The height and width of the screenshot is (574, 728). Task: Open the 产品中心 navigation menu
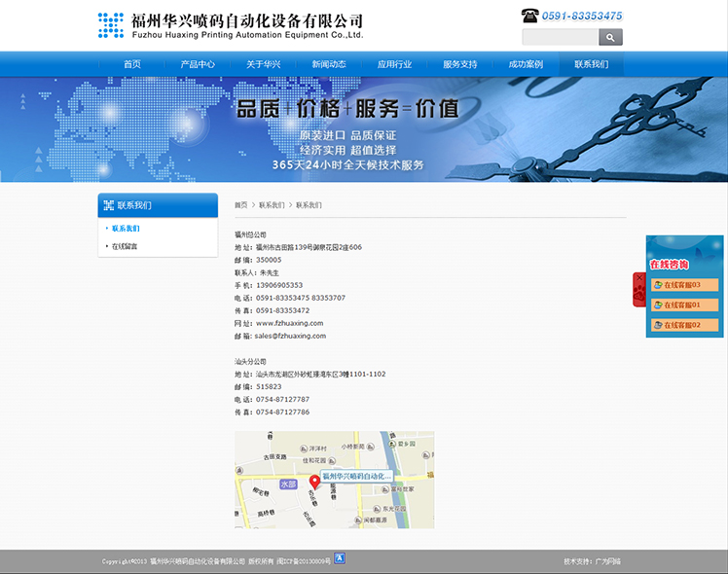click(198, 64)
